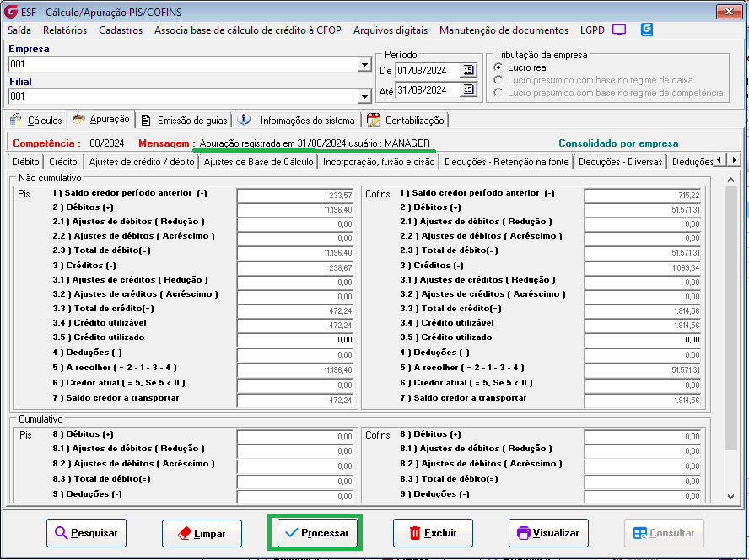This screenshot has height=560, width=749.
Task: Open Deduções - Diversas sub-tab
Action: tap(621, 161)
